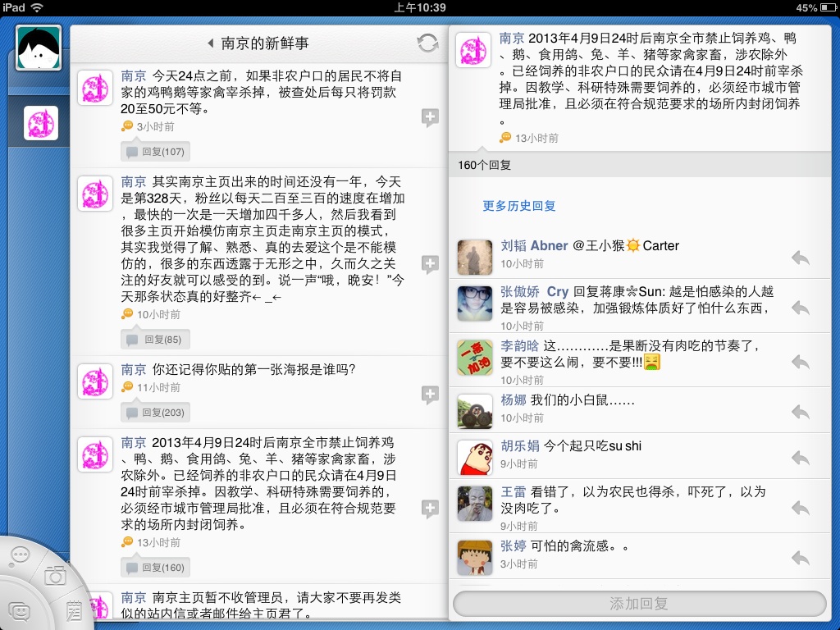Tap 南京 avatar on 第一张海报 post
The height and width of the screenshot is (630, 840).
[x=95, y=381]
